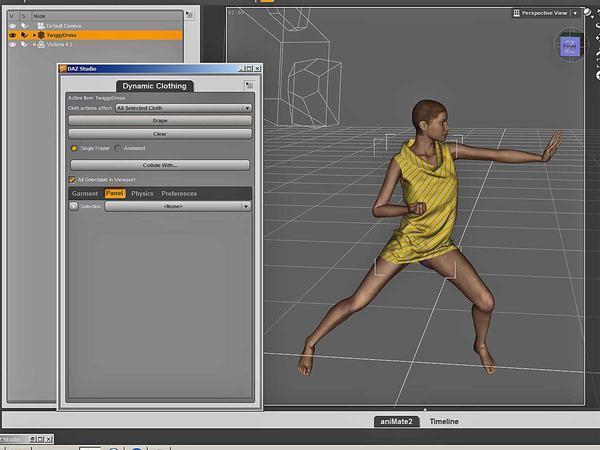
Task: Click the camera icon beside Perspective View
Action: pos(516,13)
